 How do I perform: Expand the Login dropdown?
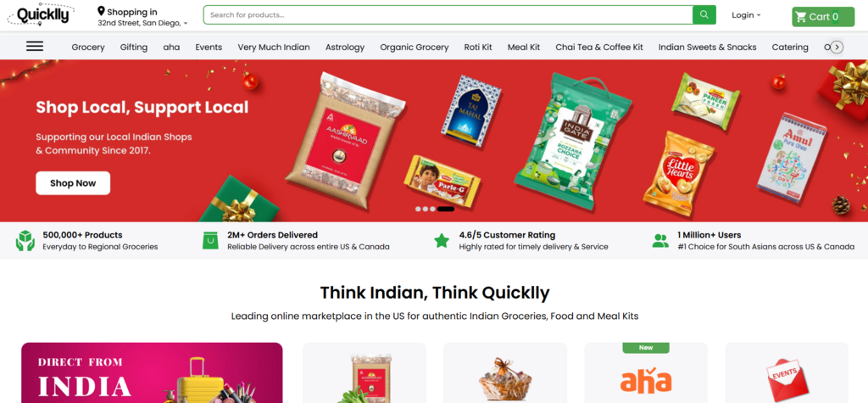[x=746, y=15]
